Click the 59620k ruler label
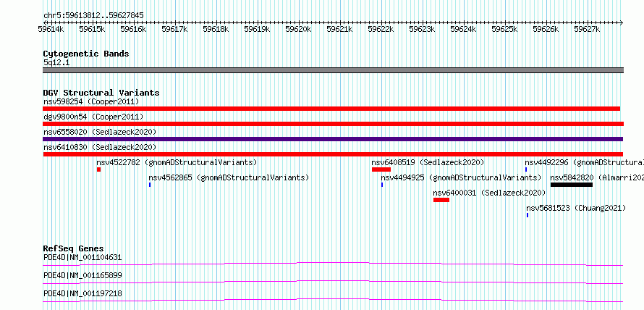 (299, 29)
